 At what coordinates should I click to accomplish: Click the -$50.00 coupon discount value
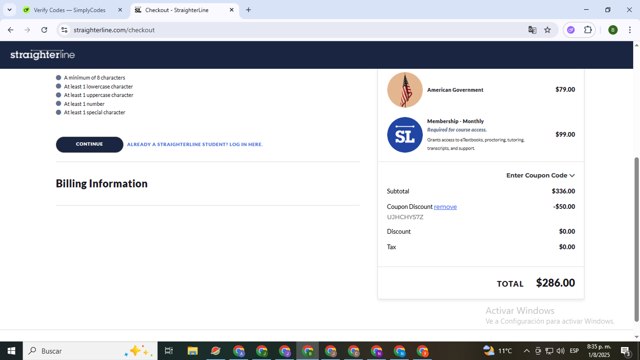coord(564,207)
